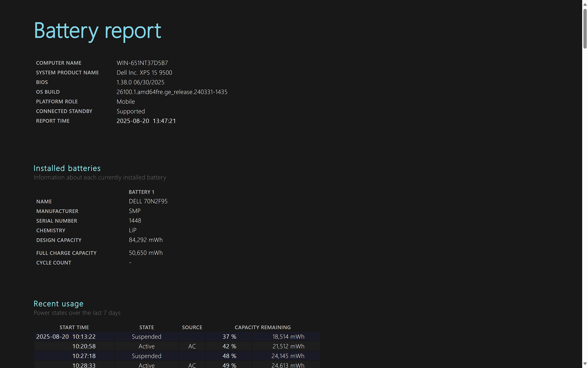
Task: Click the BATTERY 1 column header
Action: pos(141,192)
